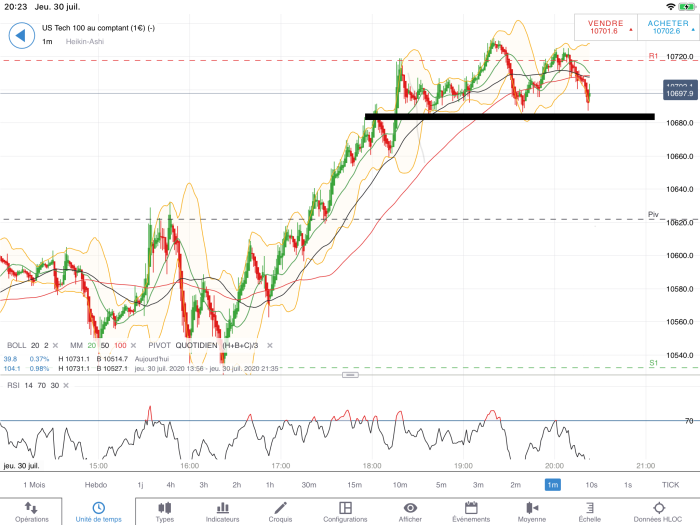This screenshot has height=525, width=700.
Task: Select the Croquis pencil tool
Action: (x=280, y=508)
